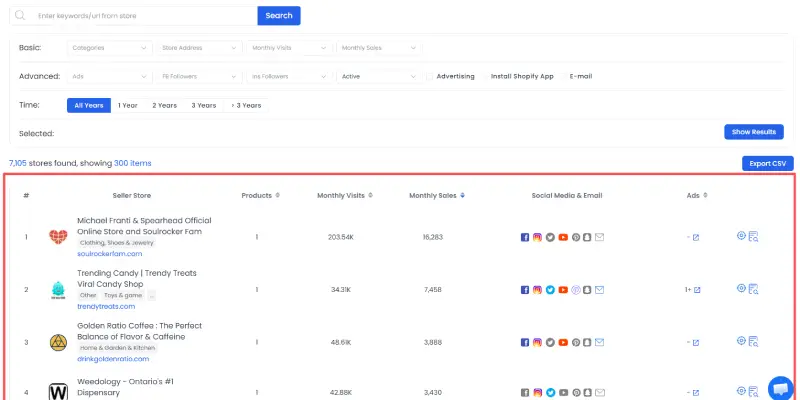Enable the Advertising checkbox

pos(430,77)
